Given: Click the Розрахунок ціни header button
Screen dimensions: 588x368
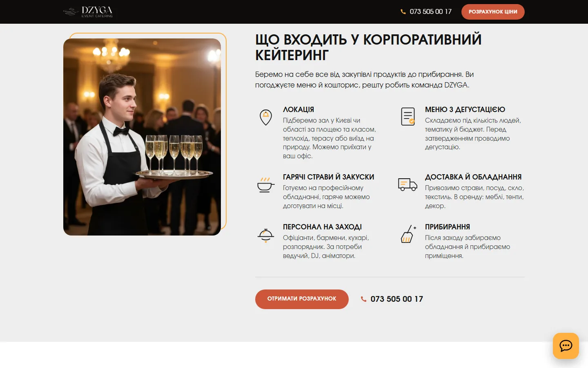Looking at the screenshot, I should coord(493,12).
